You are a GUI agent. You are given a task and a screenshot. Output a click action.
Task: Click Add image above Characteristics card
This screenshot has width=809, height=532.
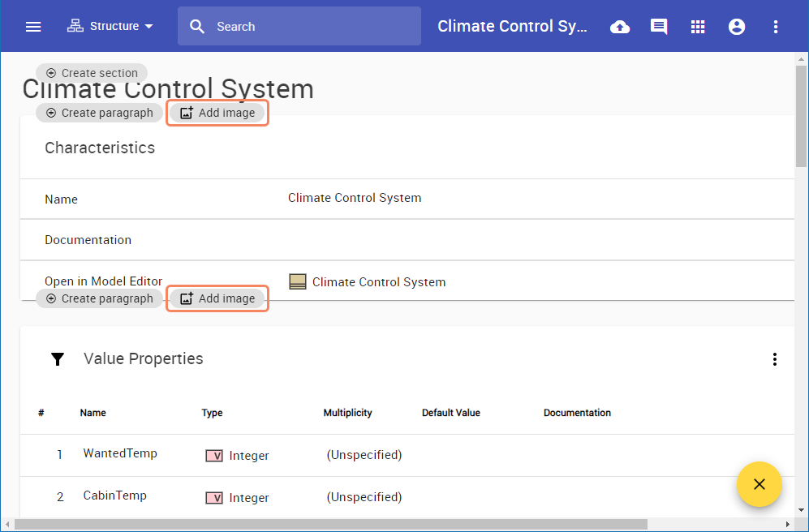(217, 113)
